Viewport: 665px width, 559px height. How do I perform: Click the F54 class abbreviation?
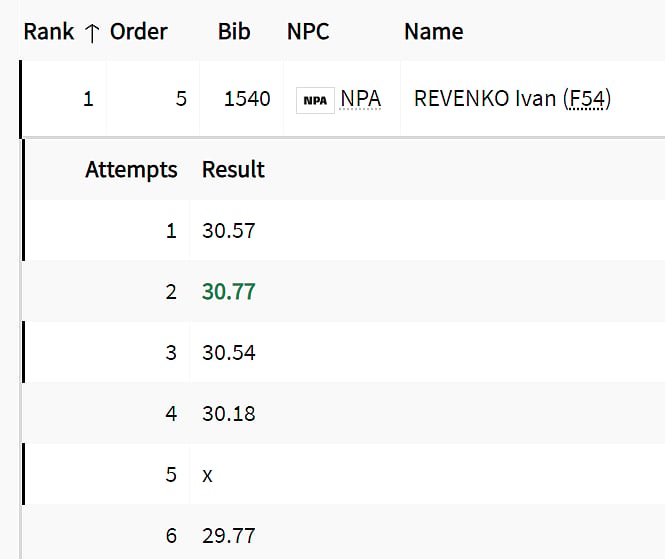tap(587, 99)
